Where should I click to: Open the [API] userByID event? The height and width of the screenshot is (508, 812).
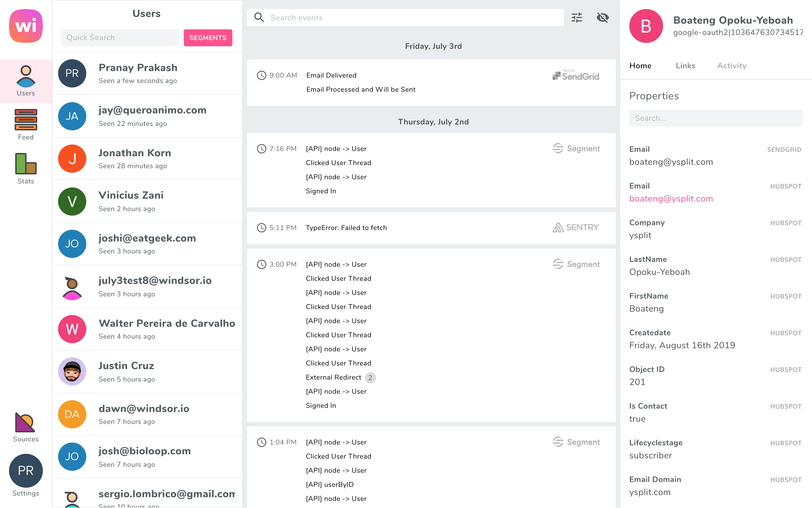330,485
